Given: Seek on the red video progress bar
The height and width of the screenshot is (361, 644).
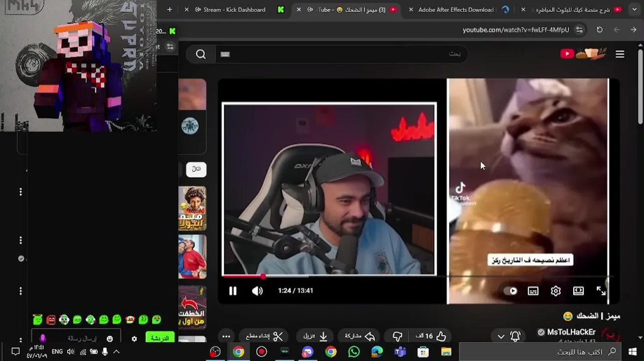Looking at the screenshot, I should coord(242,276).
